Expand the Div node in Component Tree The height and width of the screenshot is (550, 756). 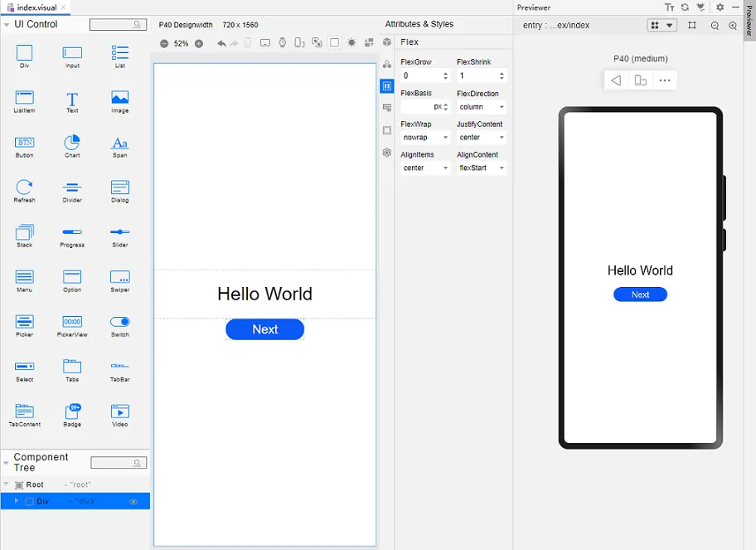click(17, 501)
